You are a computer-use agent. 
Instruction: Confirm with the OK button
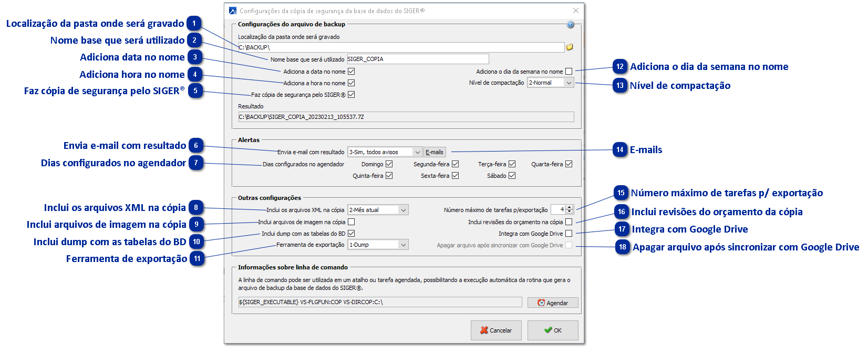pos(553,330)
